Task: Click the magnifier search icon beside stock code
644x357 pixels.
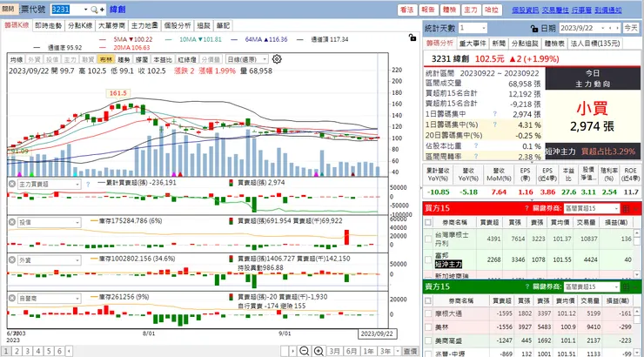Action: [x=95, y=10]
